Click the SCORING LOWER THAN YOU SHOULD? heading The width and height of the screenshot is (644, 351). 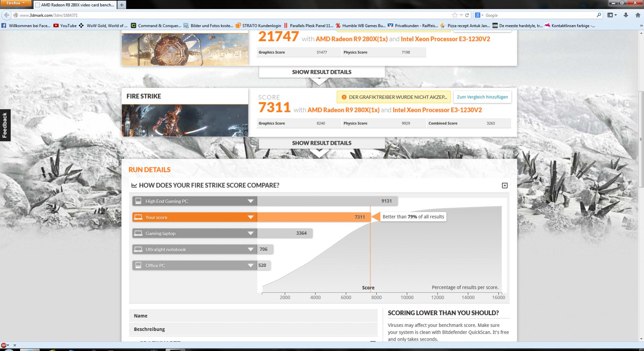pyautogui.click(x=443, y=313)
